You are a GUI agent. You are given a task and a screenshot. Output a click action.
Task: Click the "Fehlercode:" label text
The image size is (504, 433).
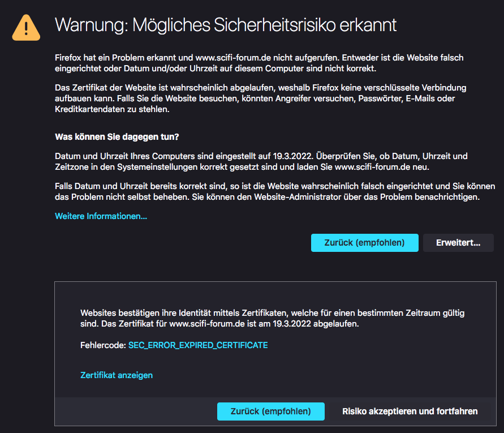(103, 345)
